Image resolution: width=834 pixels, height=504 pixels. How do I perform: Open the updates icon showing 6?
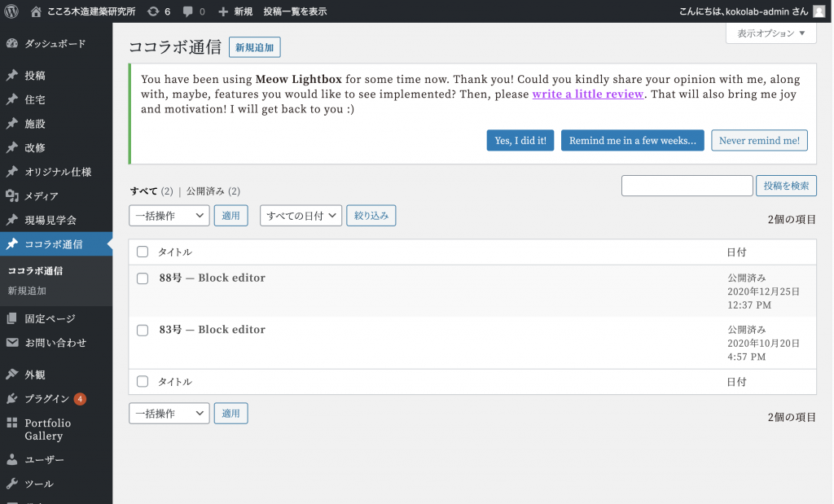pyautogui.click(x=153, y=11)
